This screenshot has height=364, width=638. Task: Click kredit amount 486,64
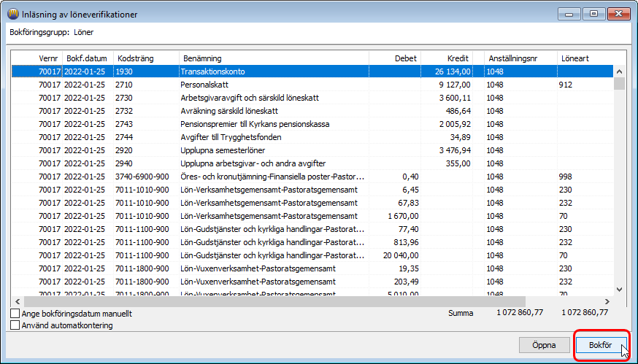pyautogui.click(x=458, y=111)
